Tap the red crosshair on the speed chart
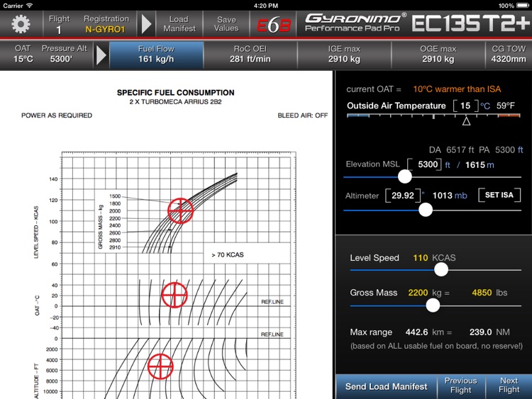Image resolution: width=532 pixels, height=399 pixels. point(180,211)
